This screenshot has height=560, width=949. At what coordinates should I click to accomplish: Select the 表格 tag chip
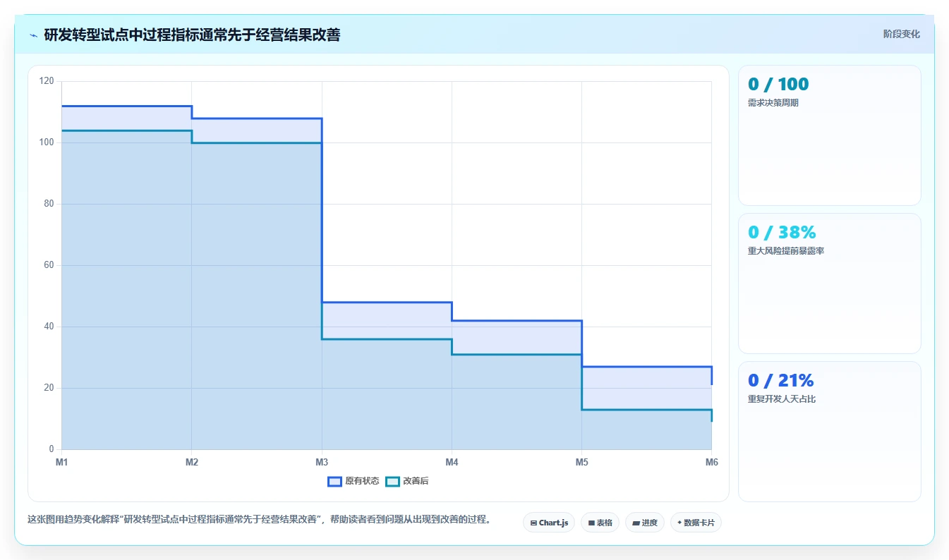(600, 523)
